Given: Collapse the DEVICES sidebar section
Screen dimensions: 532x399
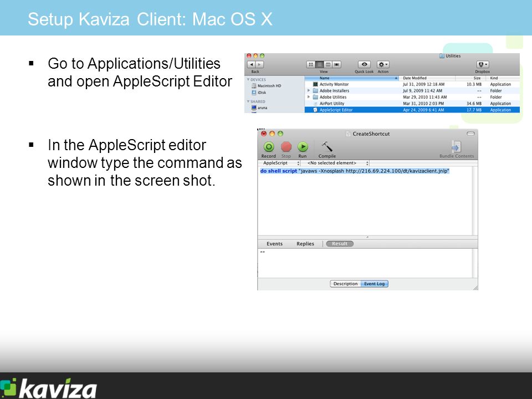Looking at the screenshot, I should 248,80.
